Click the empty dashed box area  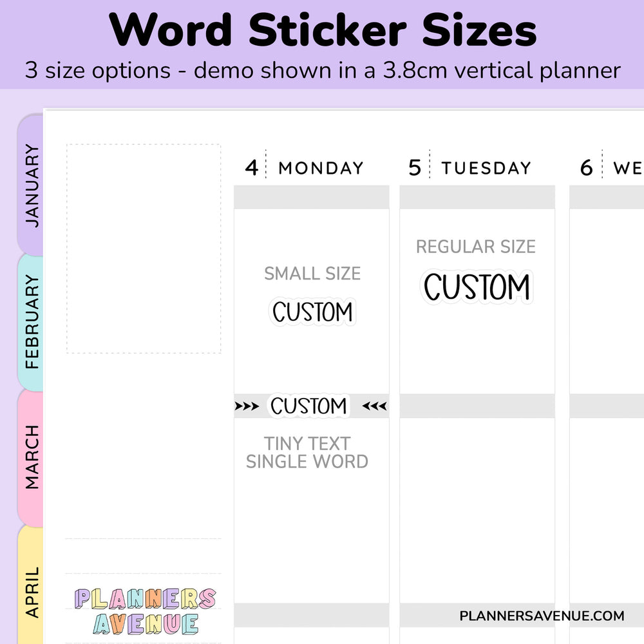(x=144, y=249)
